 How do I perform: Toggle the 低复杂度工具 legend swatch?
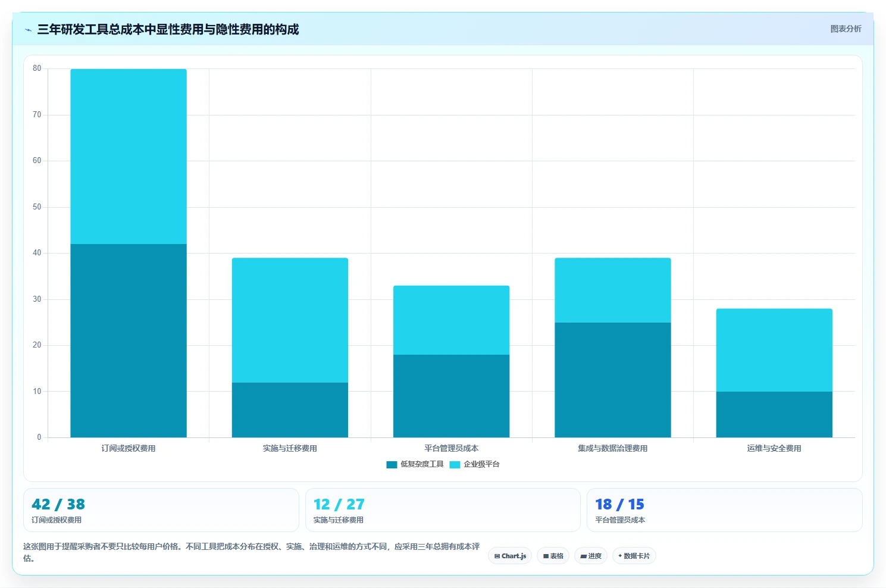point(392,465)
